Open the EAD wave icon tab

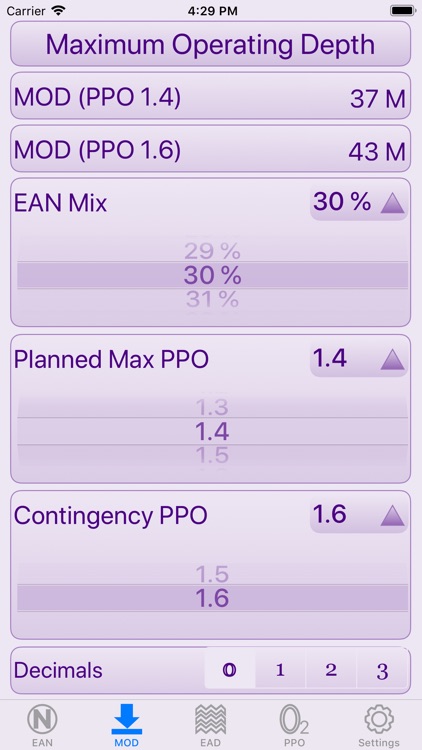(211, 727)
